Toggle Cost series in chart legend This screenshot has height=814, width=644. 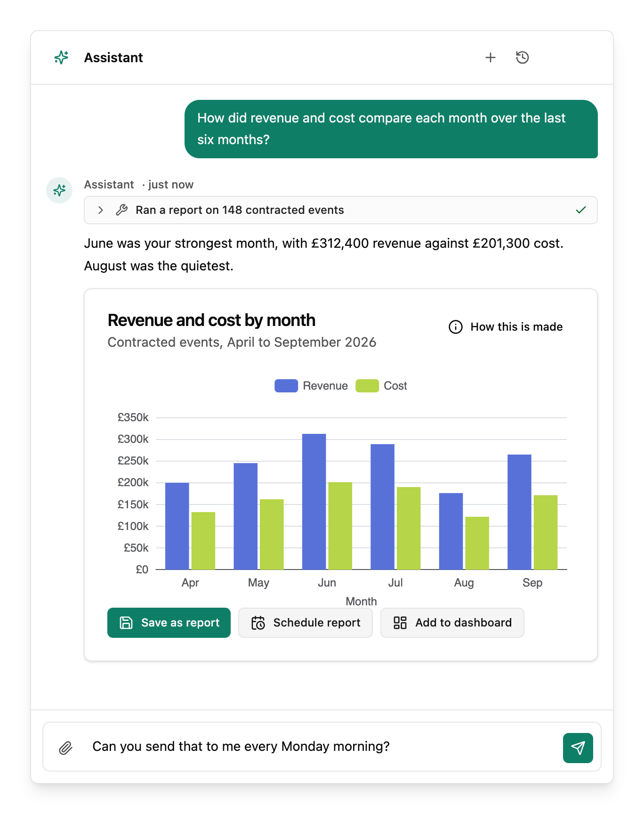381,386
